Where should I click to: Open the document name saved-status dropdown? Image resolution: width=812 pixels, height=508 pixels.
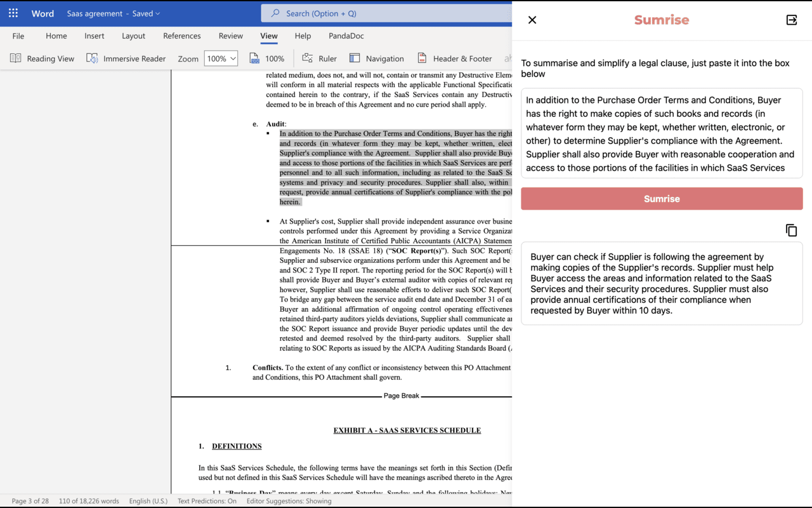click(158, 13)
